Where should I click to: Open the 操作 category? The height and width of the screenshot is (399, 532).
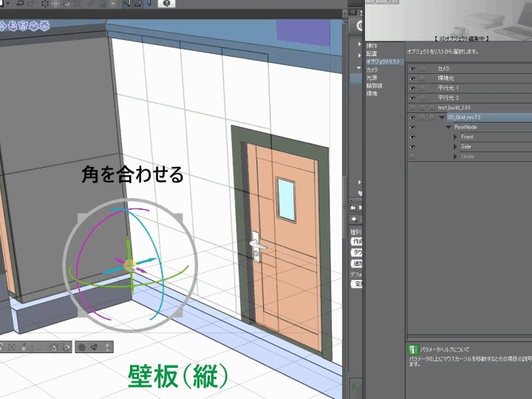point(372,46)
